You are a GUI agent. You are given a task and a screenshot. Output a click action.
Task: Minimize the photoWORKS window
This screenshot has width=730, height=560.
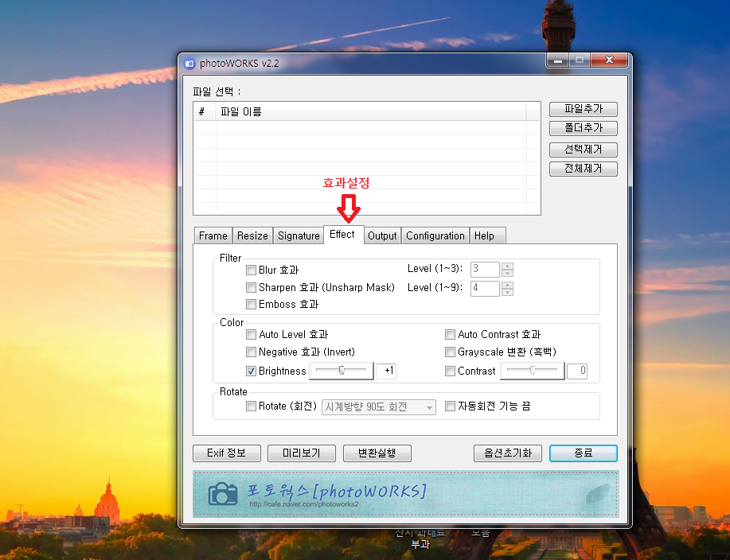click(558, 60)
